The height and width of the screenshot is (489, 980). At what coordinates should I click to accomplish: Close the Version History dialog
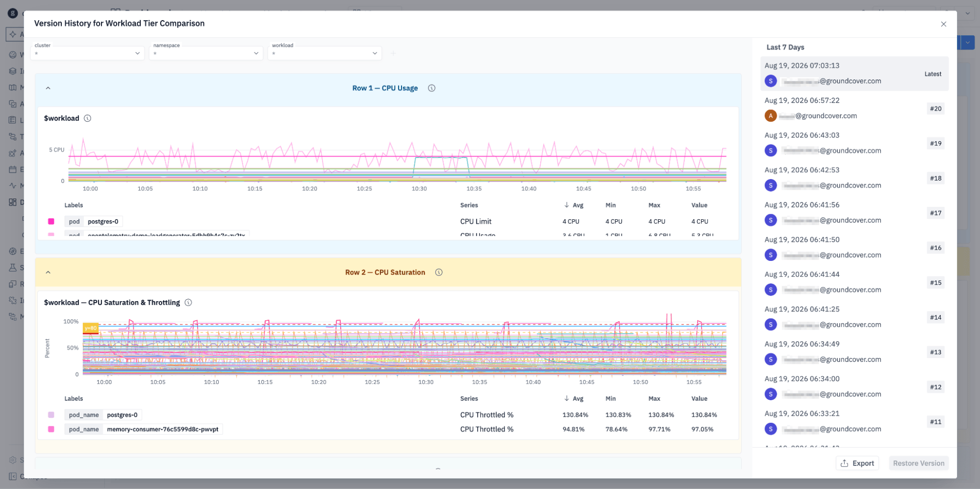click(x=943, y=24)
